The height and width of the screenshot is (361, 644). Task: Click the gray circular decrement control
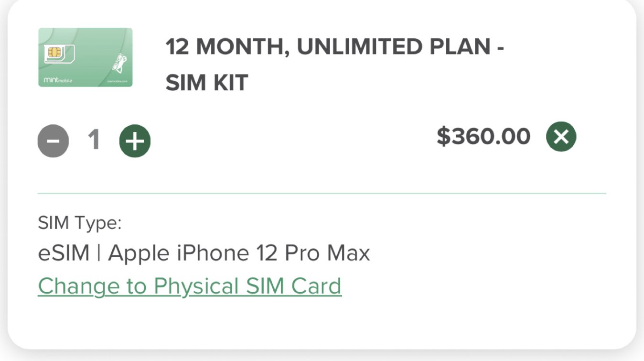[x=53, y=140]
